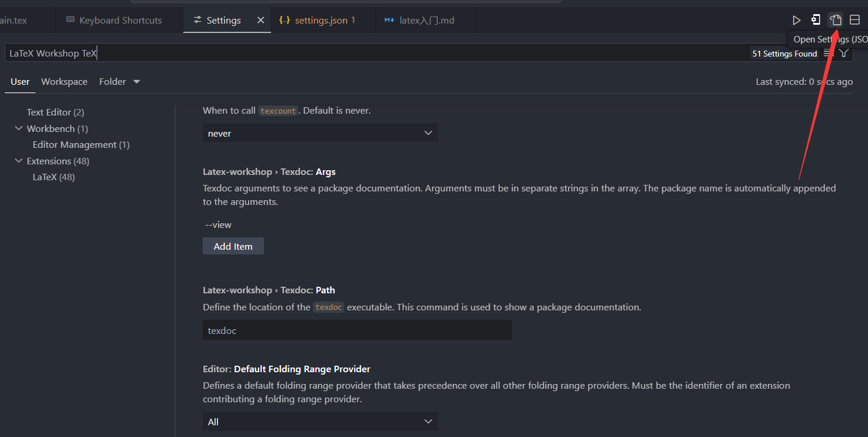Select the User settings scope tab
The image size is (868, 437).
point(20,82)
